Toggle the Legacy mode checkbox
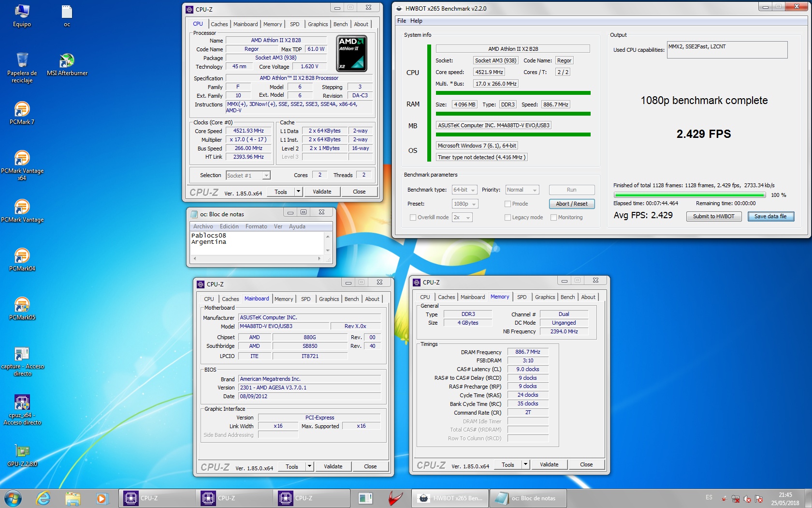812x508 pixels. tap(507, 218)
